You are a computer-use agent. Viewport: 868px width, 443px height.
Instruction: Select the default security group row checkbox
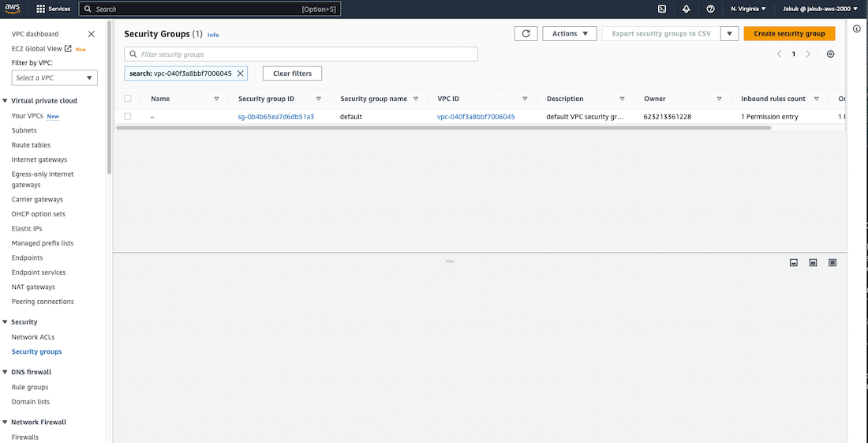(128, 116)
